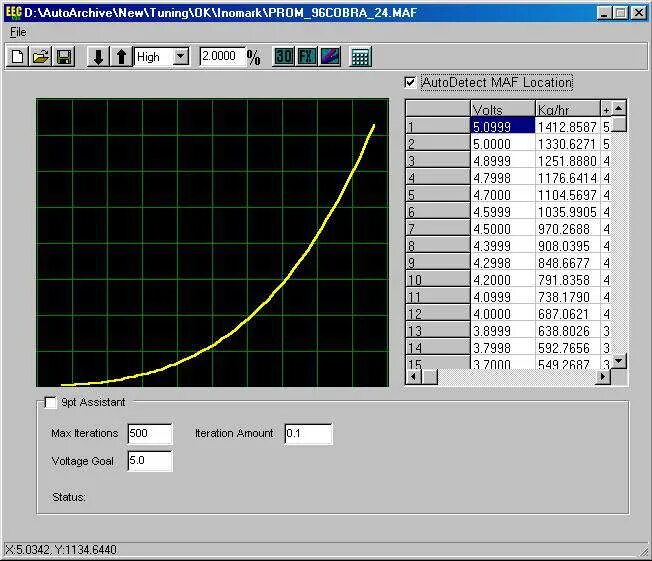Select the 4.8999 volts cell

[x=503, y=160]
